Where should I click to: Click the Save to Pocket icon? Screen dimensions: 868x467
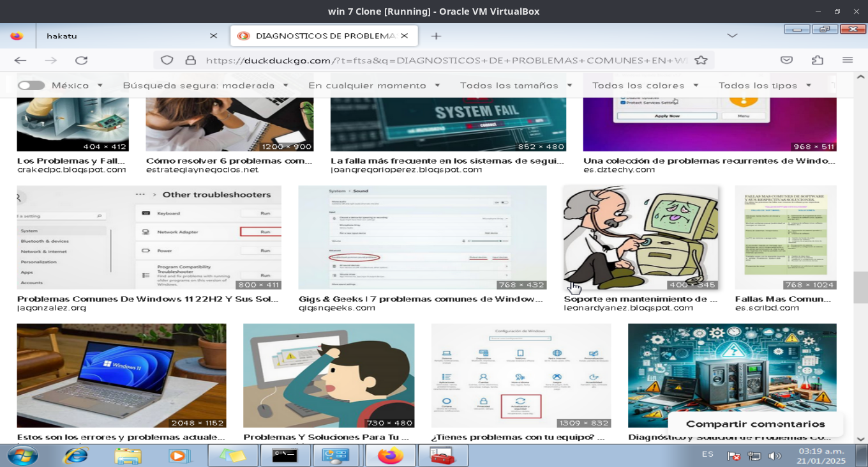[787, 60]
